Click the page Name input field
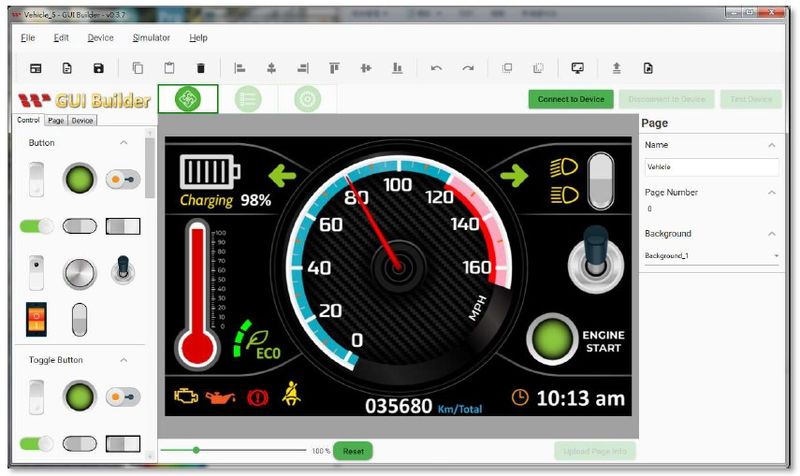The height and width of the screenshot is (476, 800). tap(711, 167)
